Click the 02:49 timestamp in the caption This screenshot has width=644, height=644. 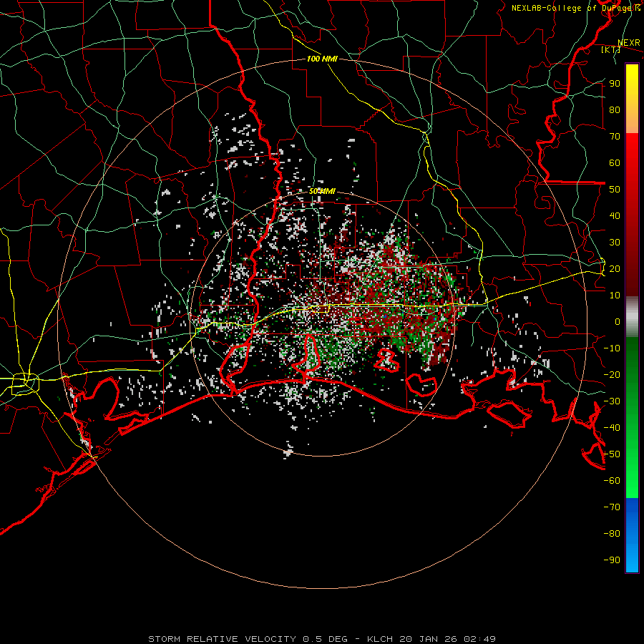point(480,639)
